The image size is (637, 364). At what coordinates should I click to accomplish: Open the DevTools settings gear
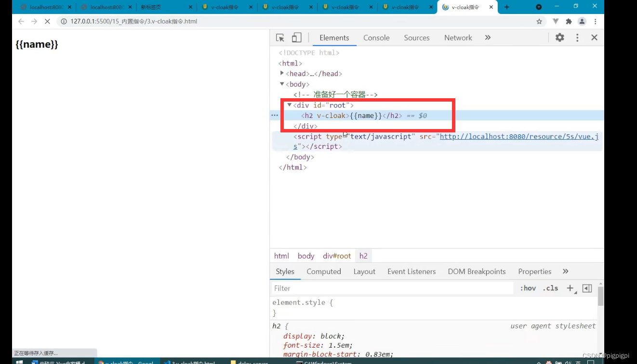[559, 38]
